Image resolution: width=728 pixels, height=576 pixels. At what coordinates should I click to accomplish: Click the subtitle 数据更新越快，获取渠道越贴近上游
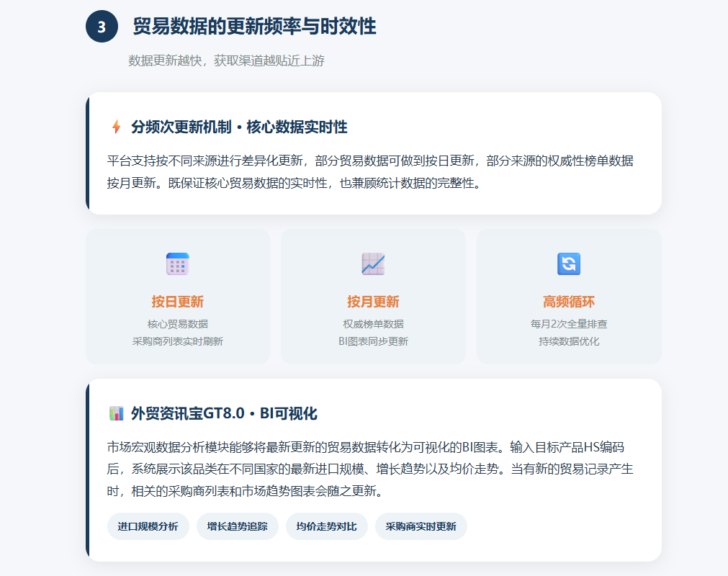click(x=227, y=60)
